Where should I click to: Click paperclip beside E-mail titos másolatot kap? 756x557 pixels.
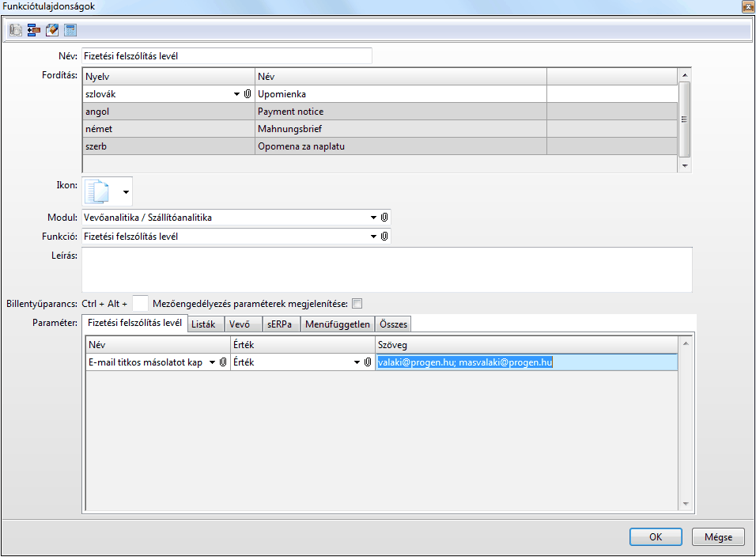tap(223, 362)
